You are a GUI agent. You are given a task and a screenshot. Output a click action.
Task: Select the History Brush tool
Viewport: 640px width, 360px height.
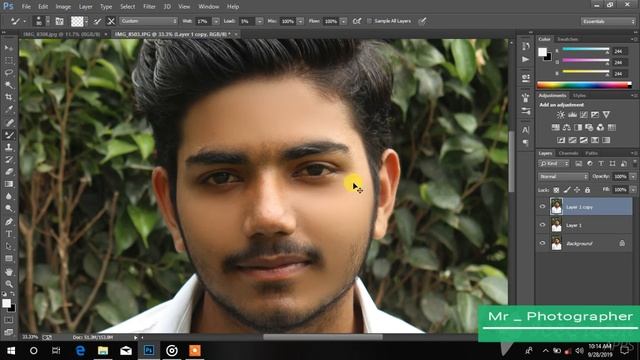[x=9, y=159]
